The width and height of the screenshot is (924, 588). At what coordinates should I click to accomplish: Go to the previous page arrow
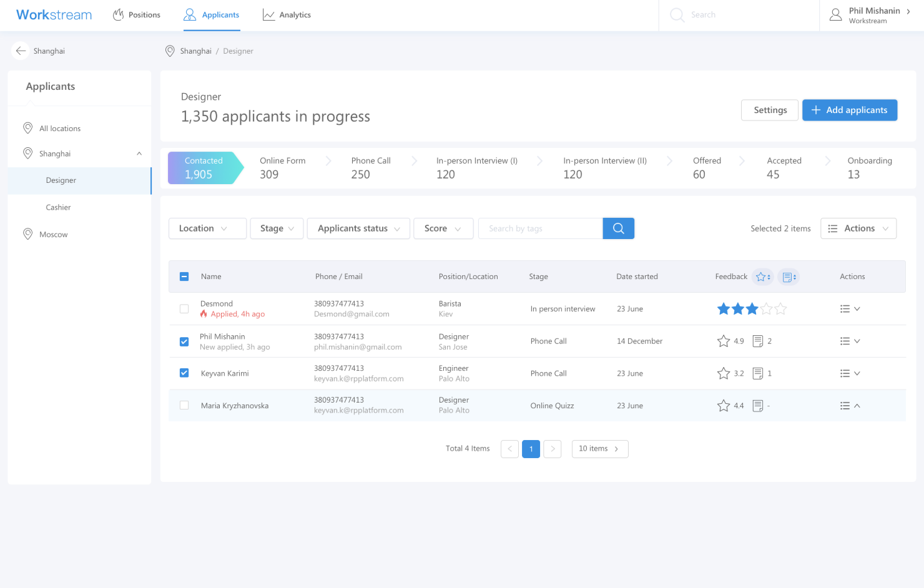509,449
